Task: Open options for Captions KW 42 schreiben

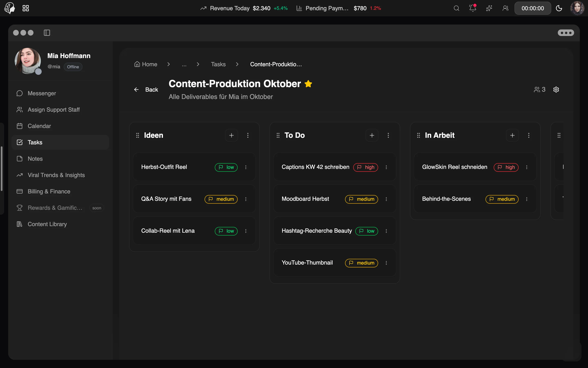Action: click(x=386, y=167)
